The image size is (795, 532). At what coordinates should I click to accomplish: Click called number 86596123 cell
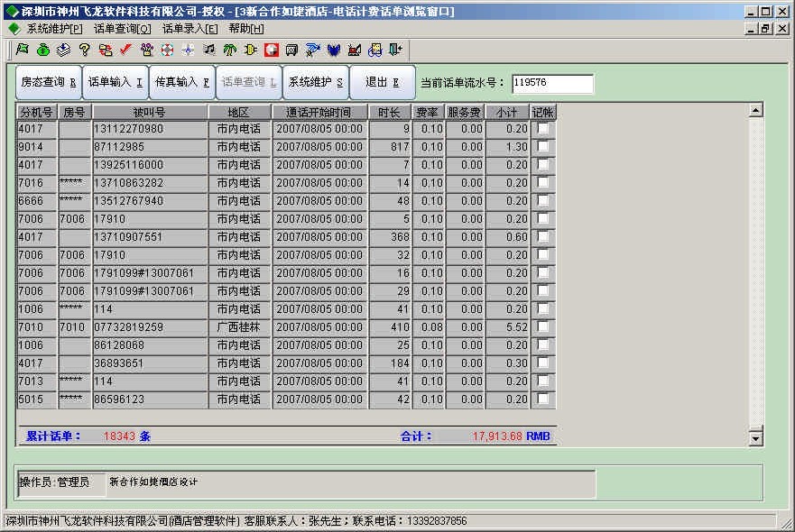click(150, 399)
